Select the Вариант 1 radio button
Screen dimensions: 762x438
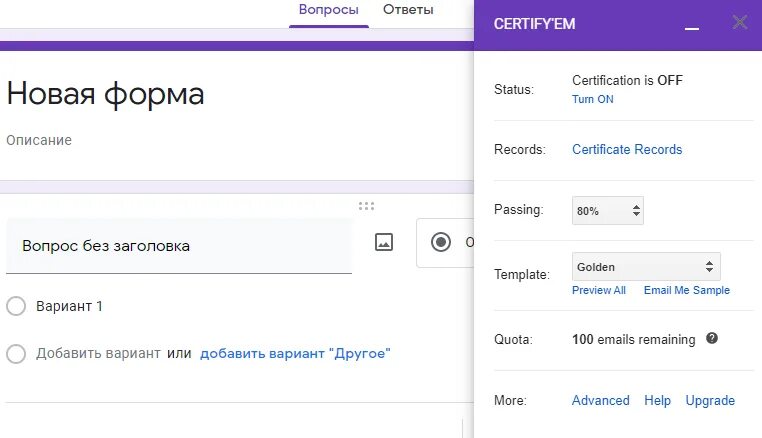click(16, 306)
